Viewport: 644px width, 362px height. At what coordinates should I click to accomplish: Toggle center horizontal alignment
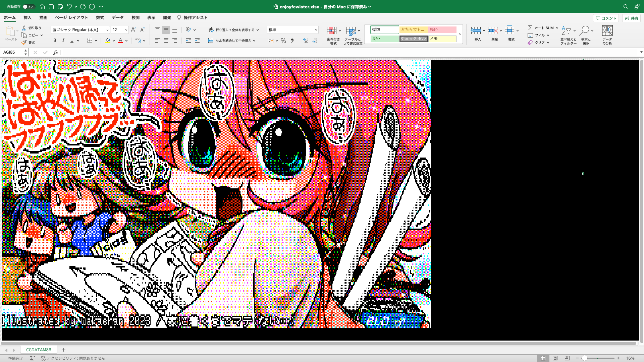166,40
